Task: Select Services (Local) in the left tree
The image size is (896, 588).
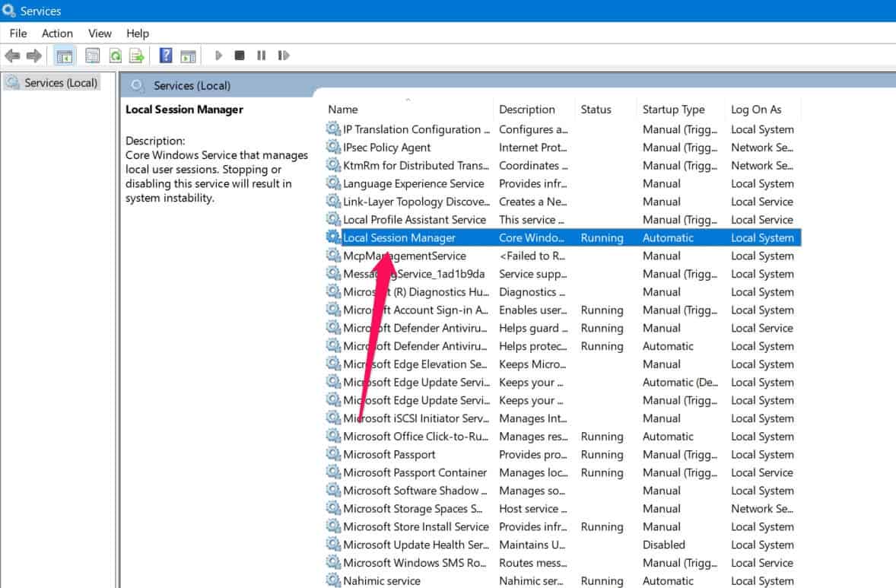Action: [x=60, y=83]
